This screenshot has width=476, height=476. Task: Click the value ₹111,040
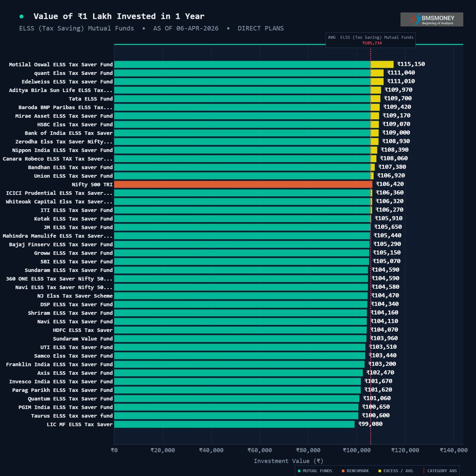(401, 73)
